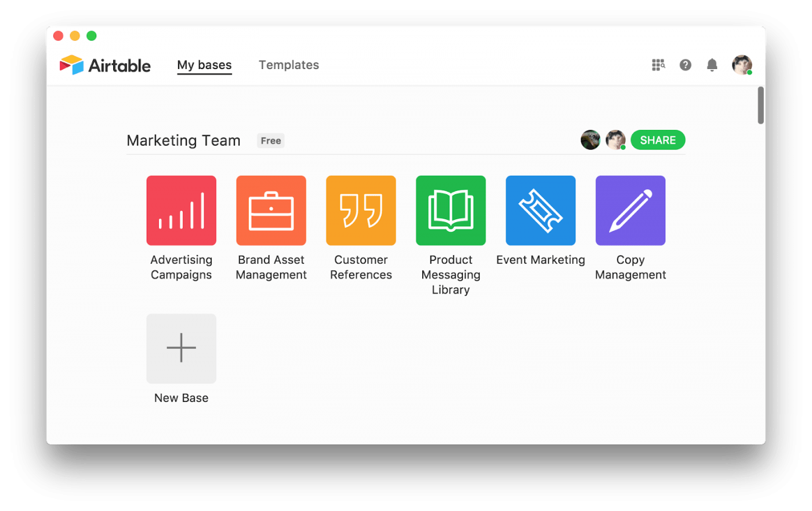The height and width of the screenshot is (511, 812).
Task: Click the Advertising Campaigns label
Action: pyautogui.click(x=181, y=267)
